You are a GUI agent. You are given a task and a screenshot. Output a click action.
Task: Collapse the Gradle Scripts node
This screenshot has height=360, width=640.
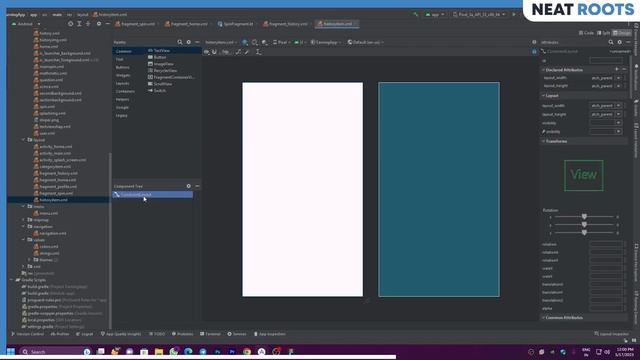point(12,280)
